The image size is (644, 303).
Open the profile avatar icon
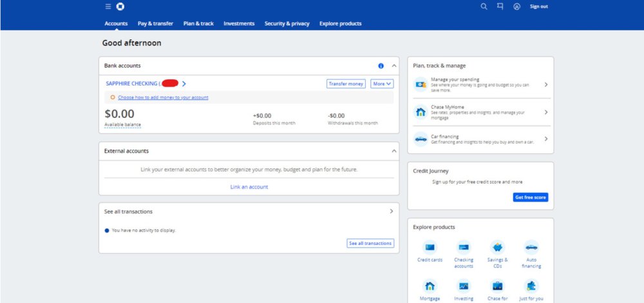[x=516, y=6]
